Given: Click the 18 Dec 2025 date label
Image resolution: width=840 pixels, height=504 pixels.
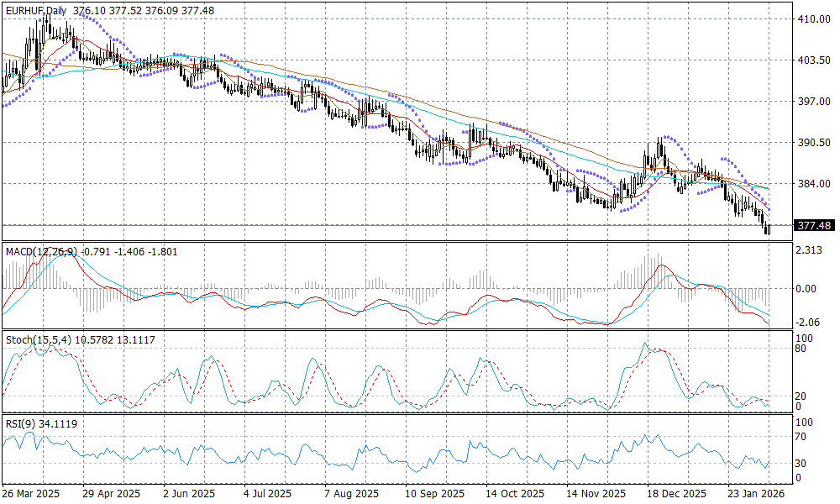Looking at the screenshot, I should click(675, 495).
